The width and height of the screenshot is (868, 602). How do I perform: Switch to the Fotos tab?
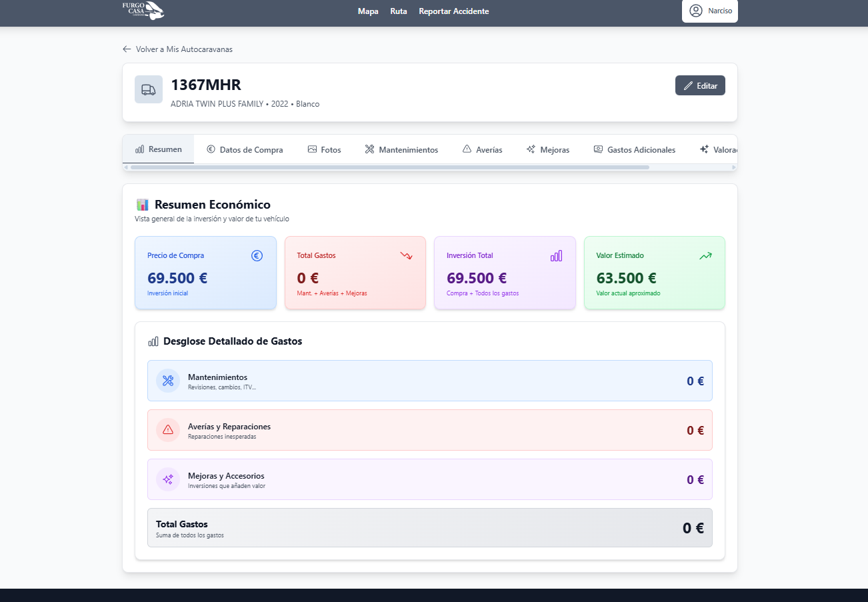pyautogui.click(x=324, y=150)
